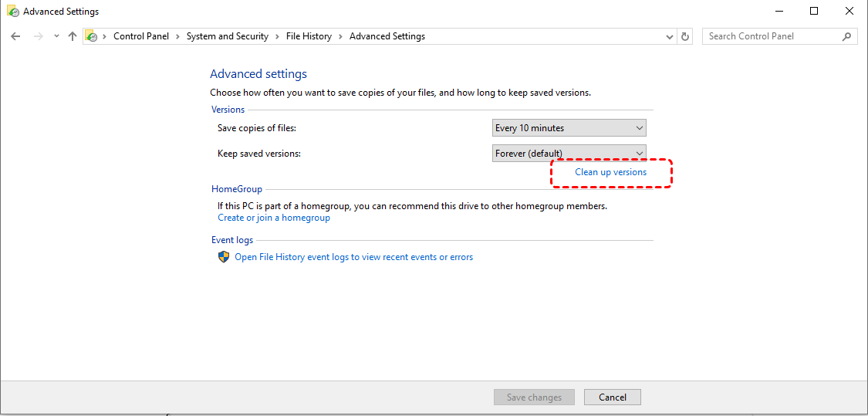Select Control Panel in the breadcrumb
Viewport: 868px width, 416px height.
pyautogui.click(x=142, y=36)
